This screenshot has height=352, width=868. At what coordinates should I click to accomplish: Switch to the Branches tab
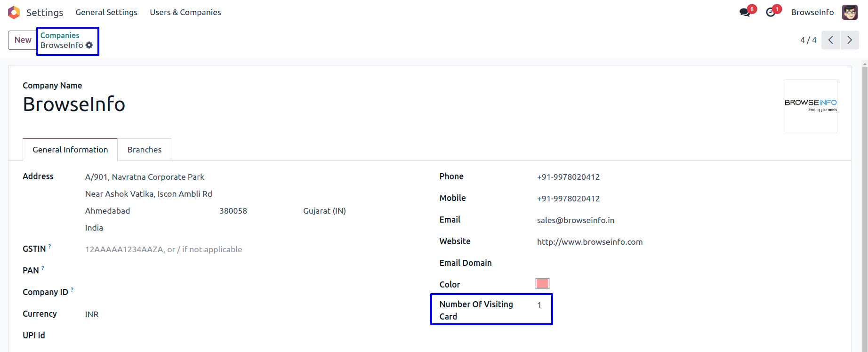[145, 150]
